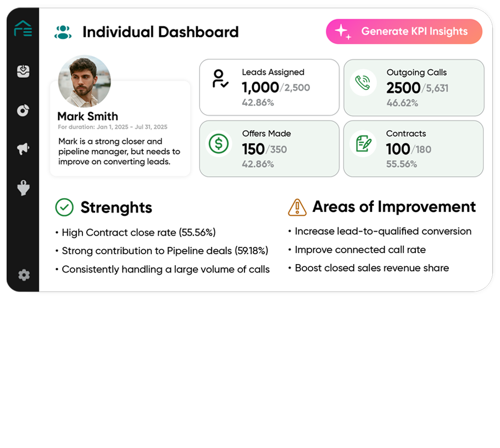Screen dimensions: 500x448
Task: Open the inbox tray icon in the sidebar
Action: tap(23, 71)
